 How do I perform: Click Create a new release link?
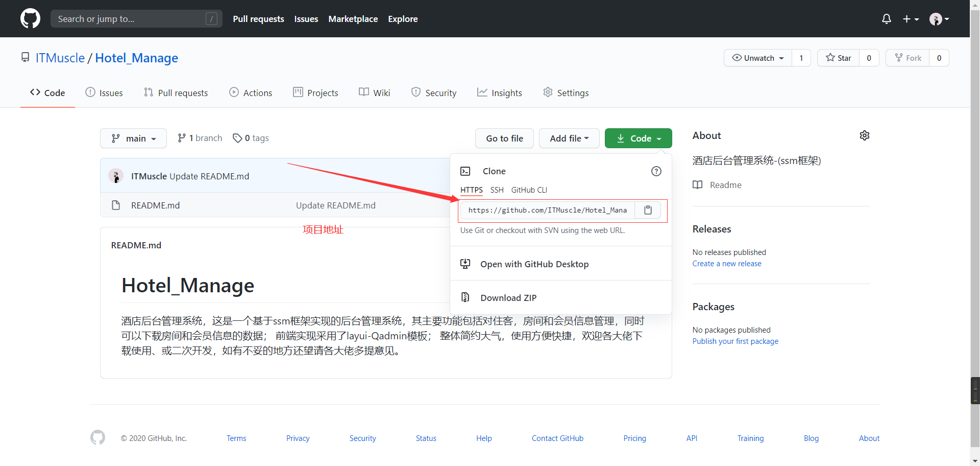726,264
